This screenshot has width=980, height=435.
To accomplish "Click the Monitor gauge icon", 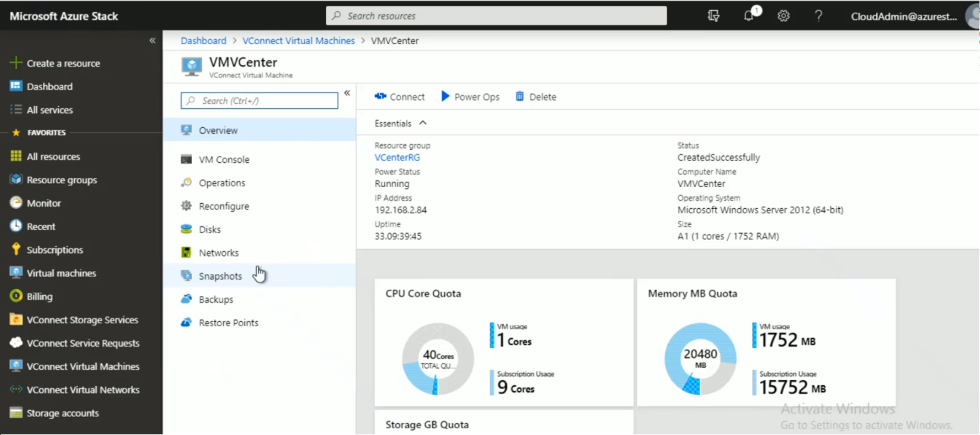I will point(16,203).
